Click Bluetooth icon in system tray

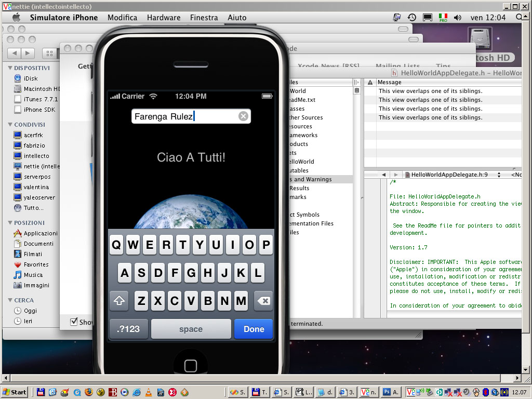pyautogui.click(x=486, y=392)
